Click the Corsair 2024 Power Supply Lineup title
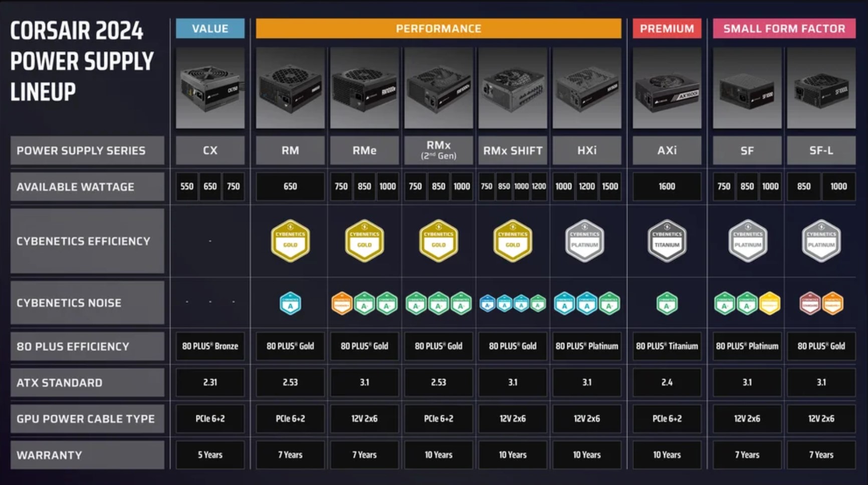The image size is (868, 485). [x=82, y=61]
